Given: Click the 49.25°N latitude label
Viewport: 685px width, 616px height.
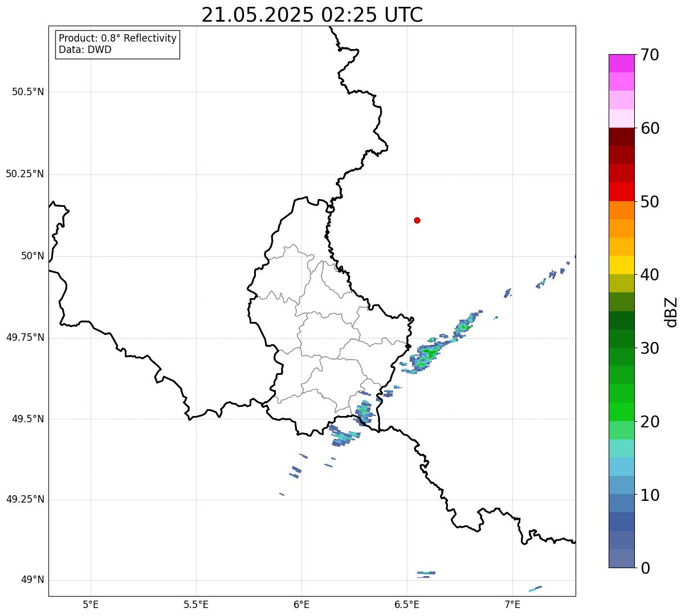Looking at the screenshot, I should (x=25, y=500).
